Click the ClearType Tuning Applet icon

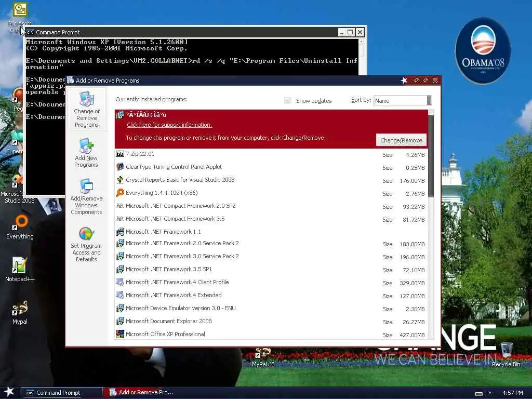120,167
